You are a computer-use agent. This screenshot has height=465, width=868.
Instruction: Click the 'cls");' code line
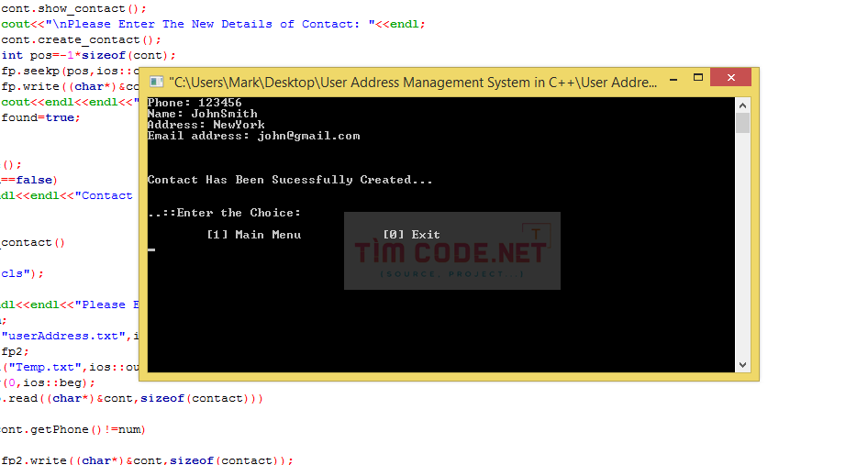(22, 273)
